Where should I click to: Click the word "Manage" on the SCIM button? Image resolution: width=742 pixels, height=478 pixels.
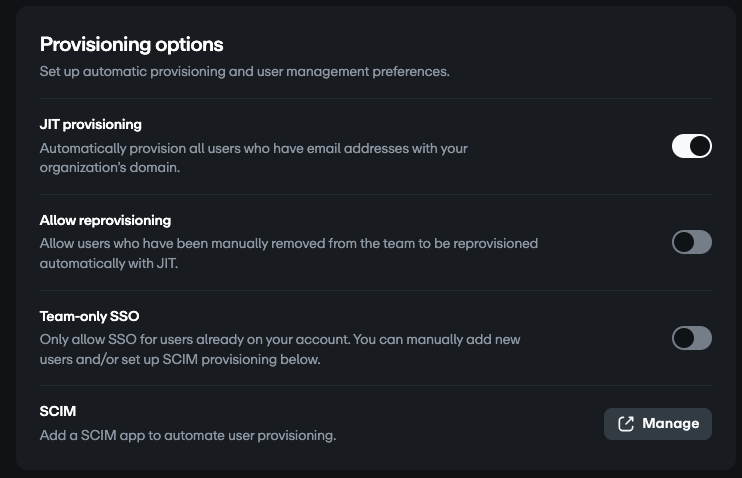(671, 424)
